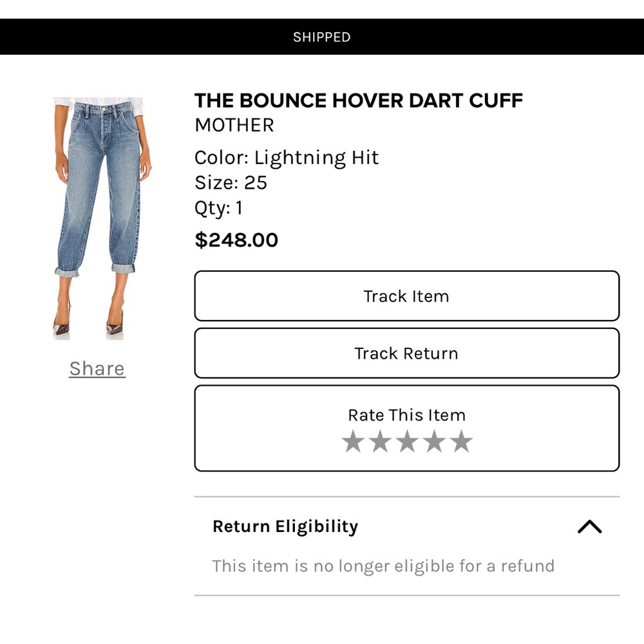644x644 pixels.
Task: Give the item five stars
Action: (x=460, y=441)
